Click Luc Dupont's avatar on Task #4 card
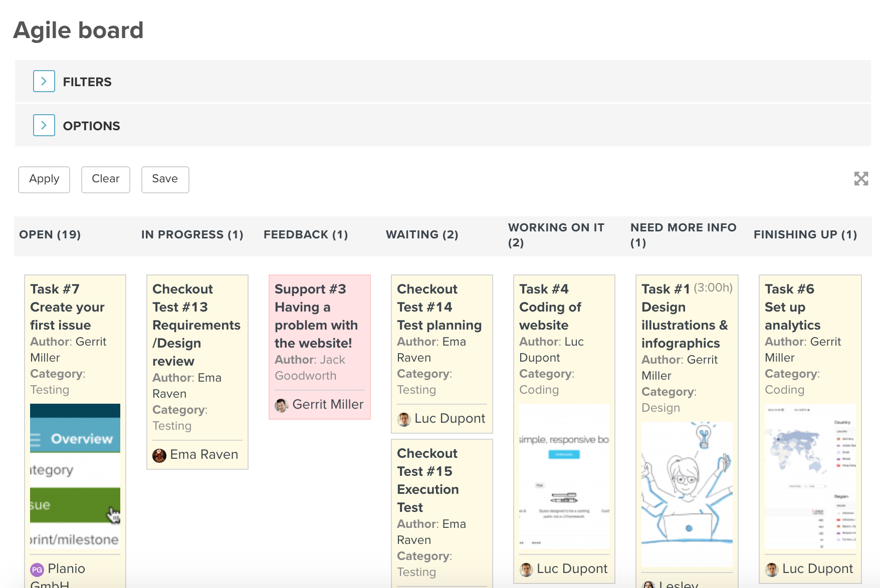Screen dimensions: 880x588 point(526,569)
